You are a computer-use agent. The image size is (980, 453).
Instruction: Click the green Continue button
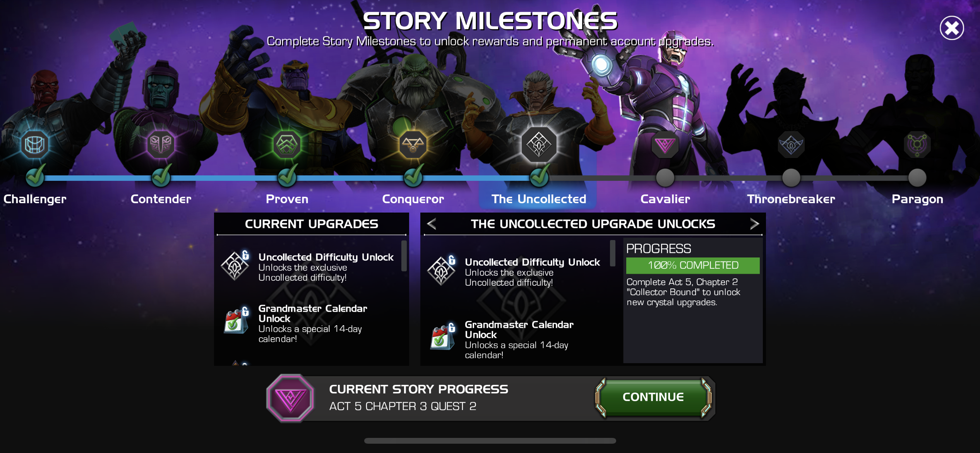pos(653,398)
